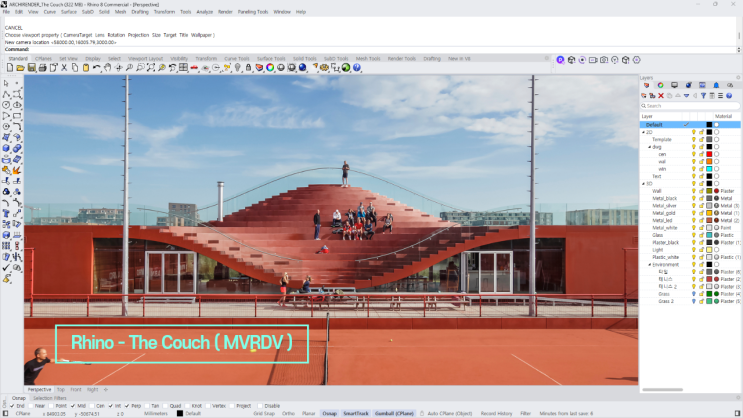Select the Pan hand tool
The image size is (743, 418).
coord(108,68)
